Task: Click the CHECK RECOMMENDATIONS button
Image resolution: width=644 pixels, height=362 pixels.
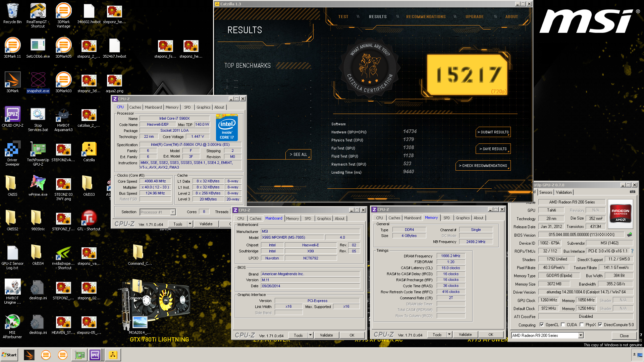Action: pyautogui.click(x=483, y=166)
